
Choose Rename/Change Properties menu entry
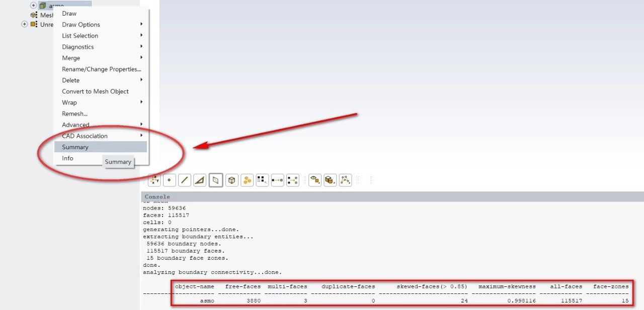(x=102, y=69)
